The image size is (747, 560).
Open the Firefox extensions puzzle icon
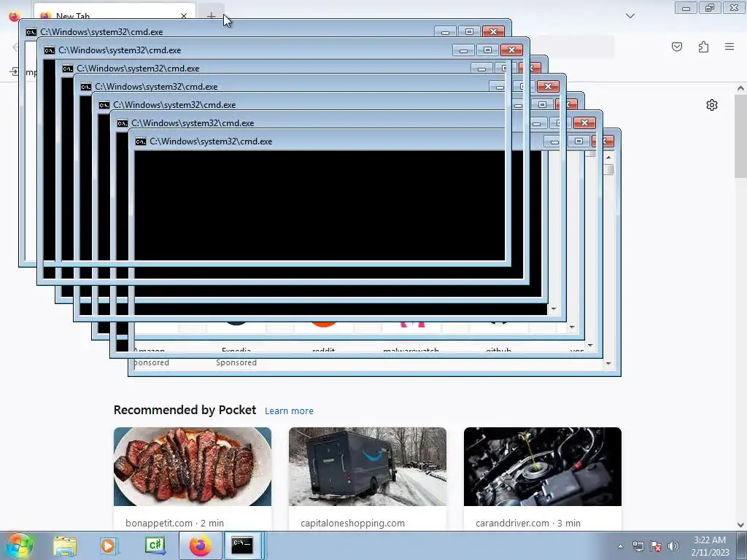(703, 47)
